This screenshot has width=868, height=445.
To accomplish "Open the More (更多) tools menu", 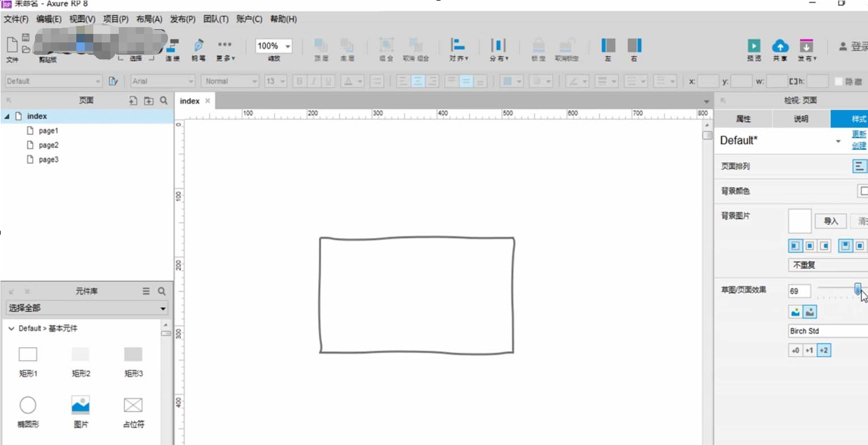I will click(x=225, y=49).
